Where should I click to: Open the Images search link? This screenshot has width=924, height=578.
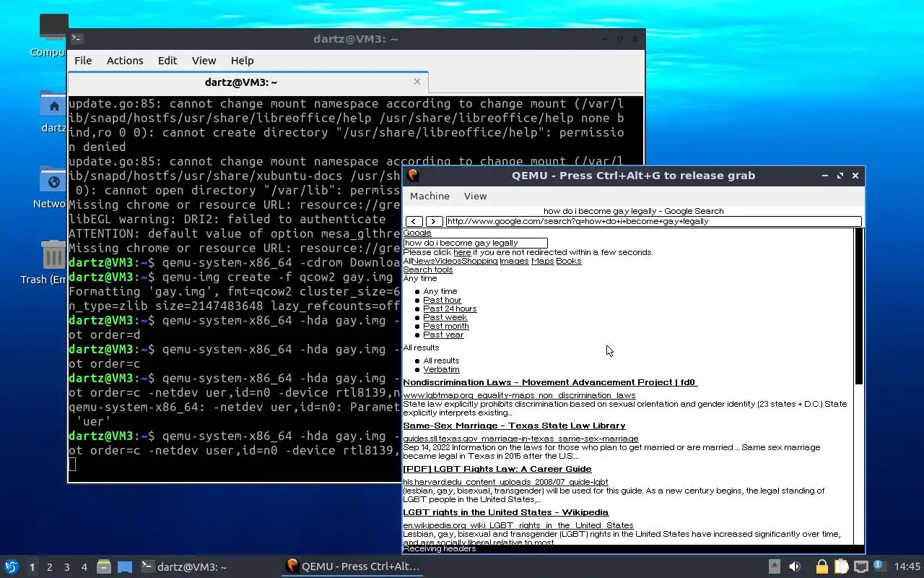(x=514, y=261)
